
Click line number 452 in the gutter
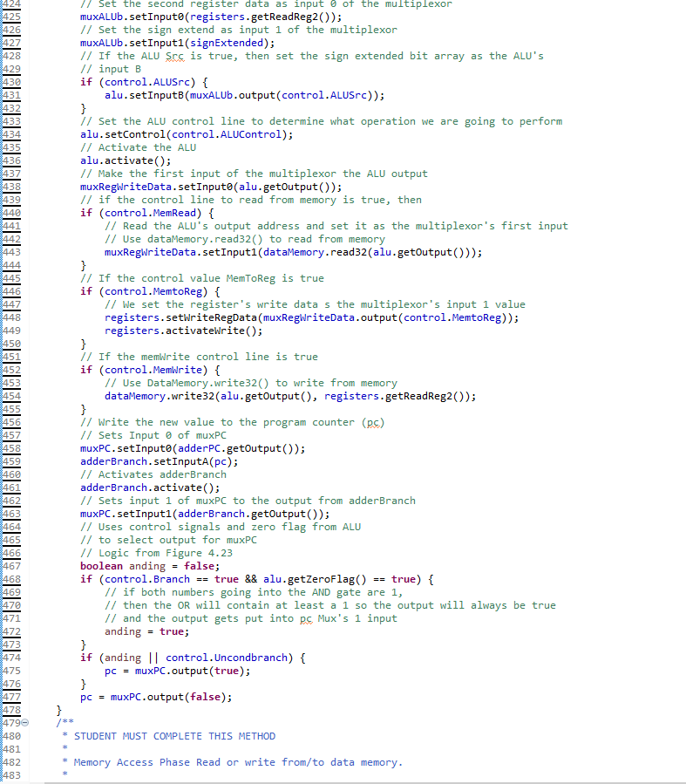click(11, 370)
